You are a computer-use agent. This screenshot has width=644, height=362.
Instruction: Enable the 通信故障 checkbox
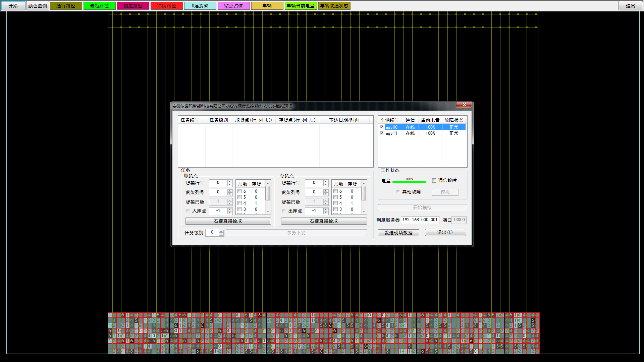434,180
